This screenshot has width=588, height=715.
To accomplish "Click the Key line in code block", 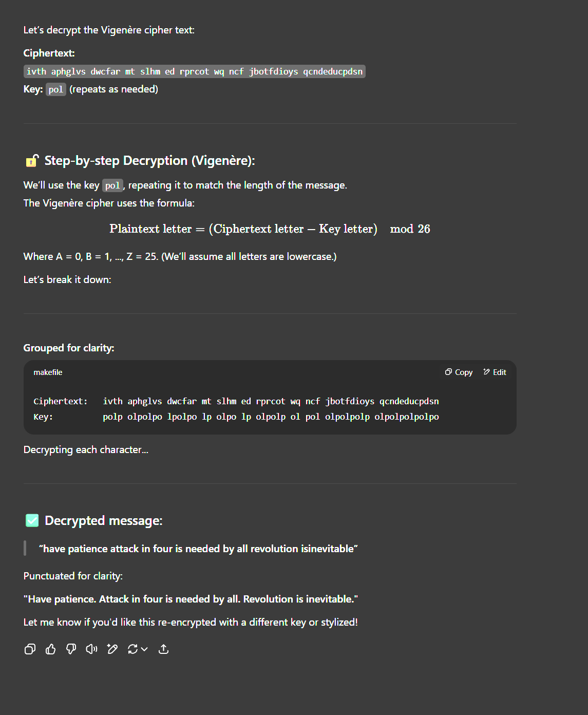I will coord(236,417).
